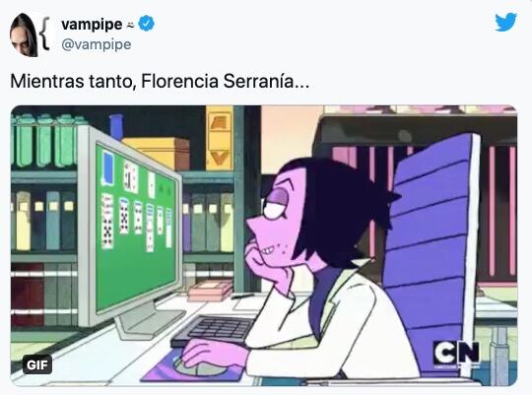Screen dimensions: 532x395
Task: Click the Cartoon Network CN logo
Action: [x=457, y=354]
